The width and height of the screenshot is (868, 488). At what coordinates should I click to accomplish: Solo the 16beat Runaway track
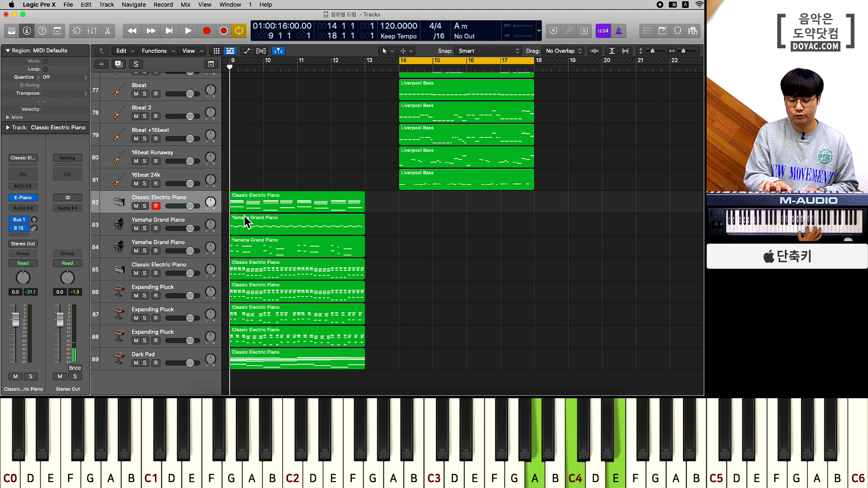point(145,161)
